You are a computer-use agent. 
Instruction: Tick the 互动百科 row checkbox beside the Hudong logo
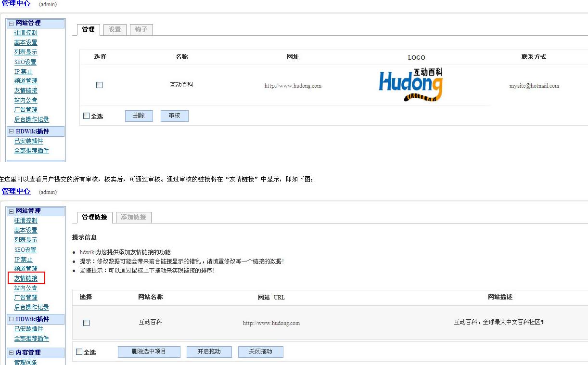point(100,85)
